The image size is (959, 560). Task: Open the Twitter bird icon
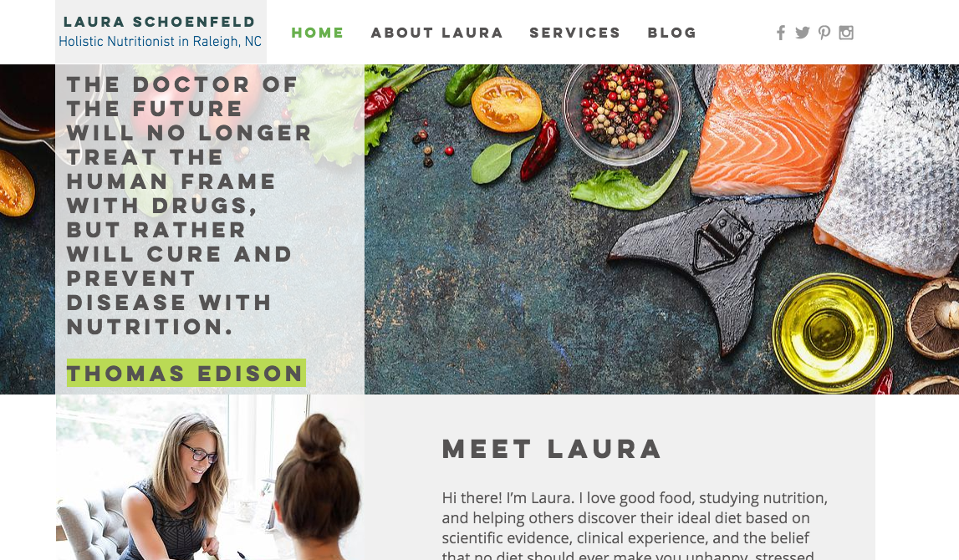click(803, 33)
